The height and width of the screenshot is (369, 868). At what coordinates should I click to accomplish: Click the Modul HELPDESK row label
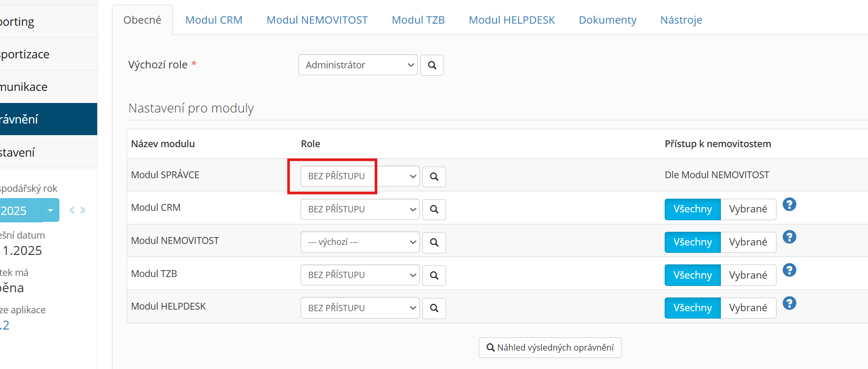click(x=168, y=306)
